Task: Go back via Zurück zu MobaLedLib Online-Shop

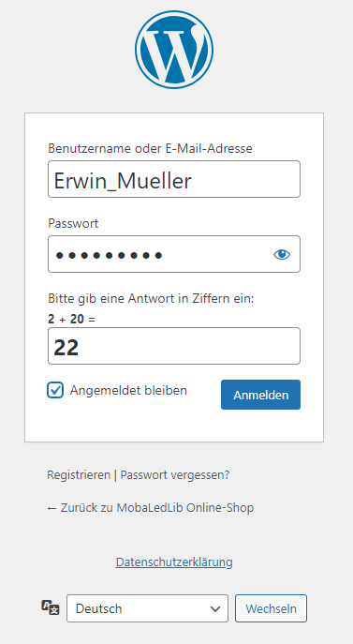Action: coord(150,508)
